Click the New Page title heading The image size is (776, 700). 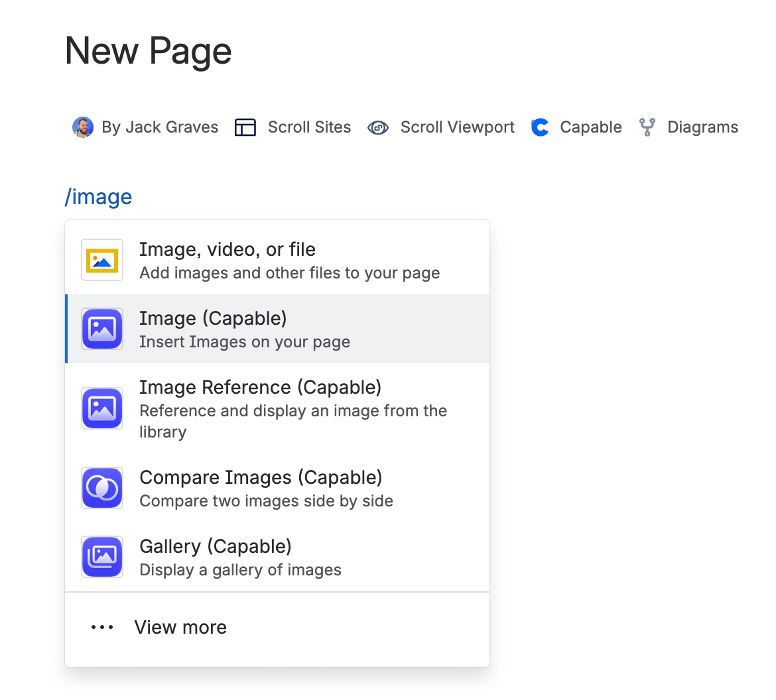click(x=149, y=51)
